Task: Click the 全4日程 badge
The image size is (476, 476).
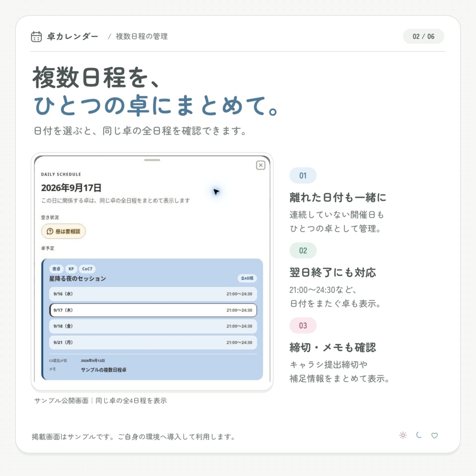Action: (x=247, y=278)
